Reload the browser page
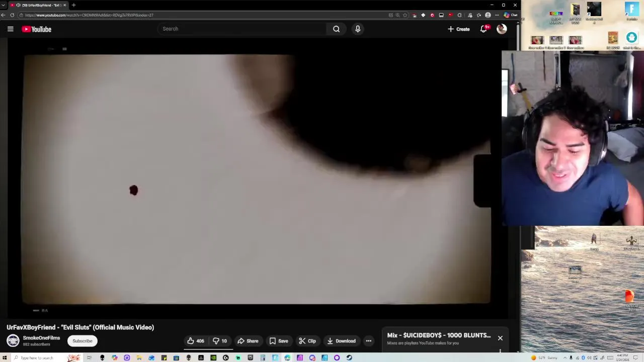 [12, 15]
